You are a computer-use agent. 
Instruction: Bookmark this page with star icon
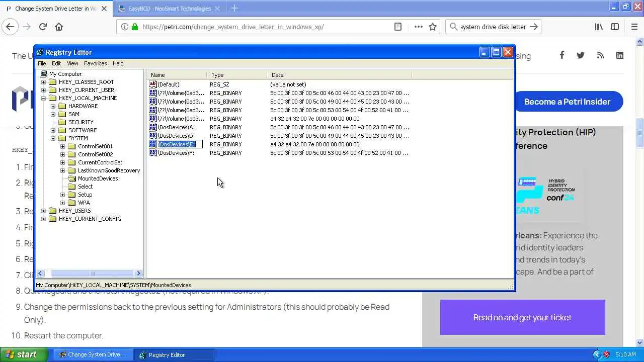coord(433,27)
